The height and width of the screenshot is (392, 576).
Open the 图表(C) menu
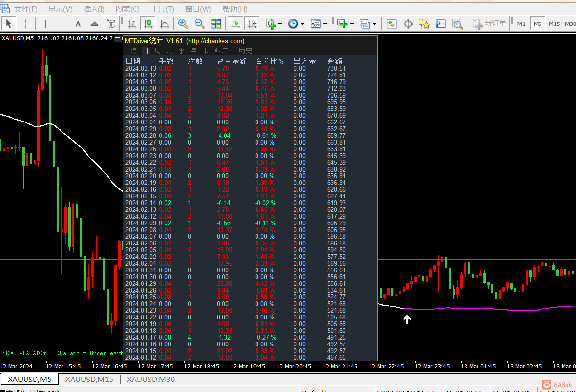pos(127,9)
